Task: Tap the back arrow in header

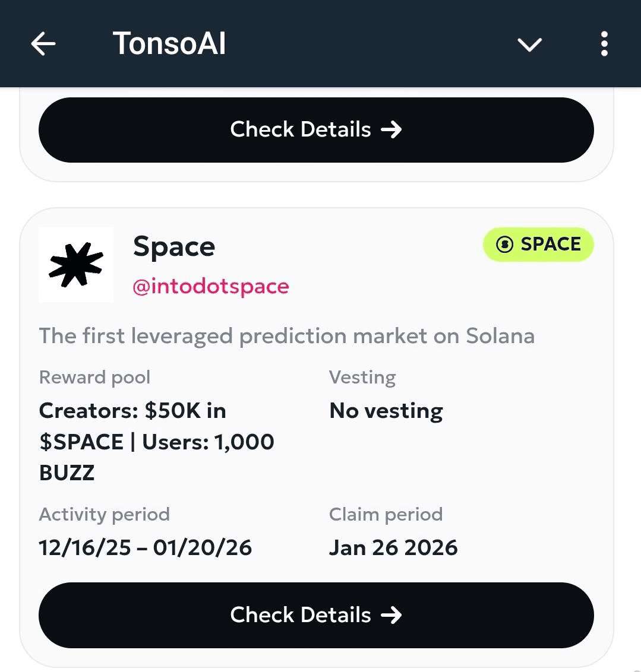Action: (43, 44)
